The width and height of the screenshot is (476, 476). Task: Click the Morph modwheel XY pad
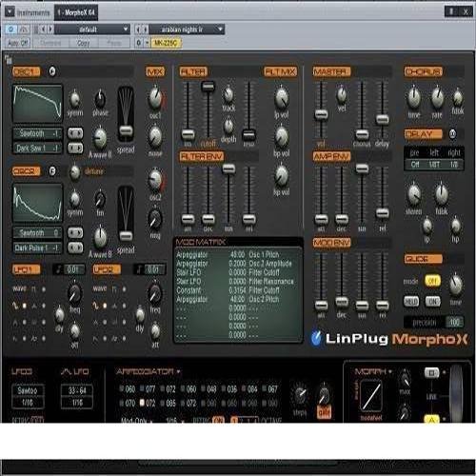[371, 396]
